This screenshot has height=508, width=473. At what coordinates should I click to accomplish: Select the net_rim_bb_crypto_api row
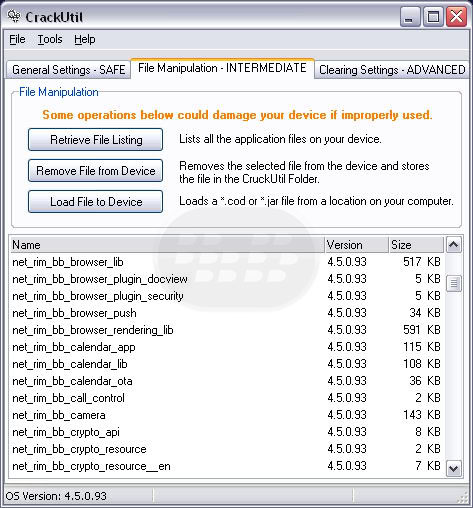(227, 432)
